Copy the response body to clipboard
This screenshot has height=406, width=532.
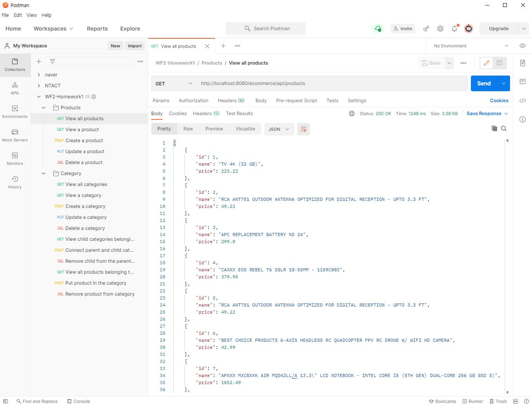pyautogui.click(x=494, y=128)
